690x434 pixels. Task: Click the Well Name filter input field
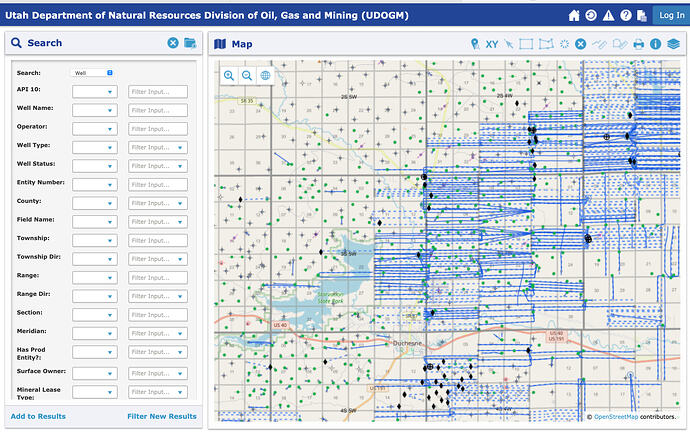click(x=158, y=110)
